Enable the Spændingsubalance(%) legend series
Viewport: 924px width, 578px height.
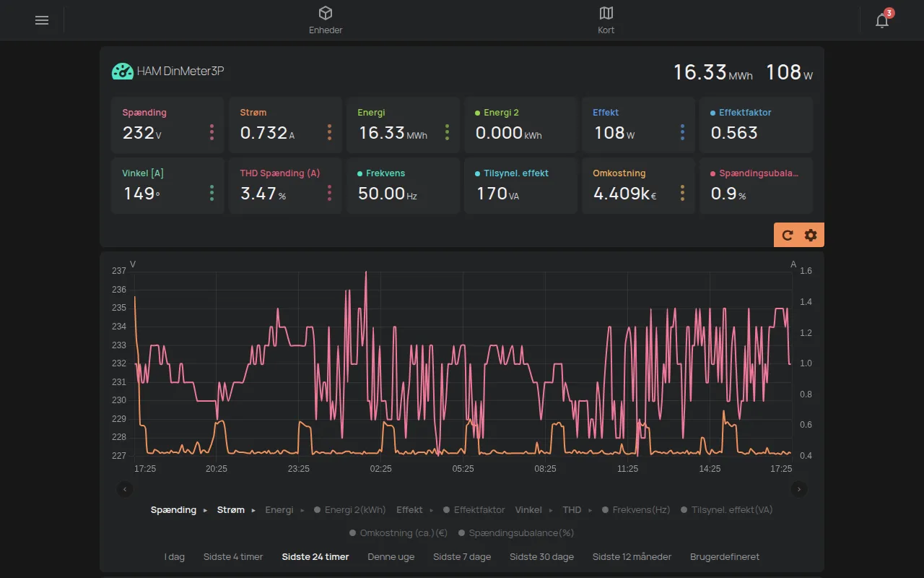point(515,533)
